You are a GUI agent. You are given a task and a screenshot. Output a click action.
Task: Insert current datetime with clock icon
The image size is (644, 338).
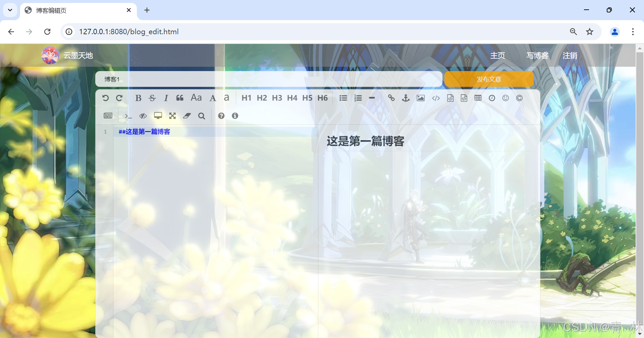click(492, 98)
